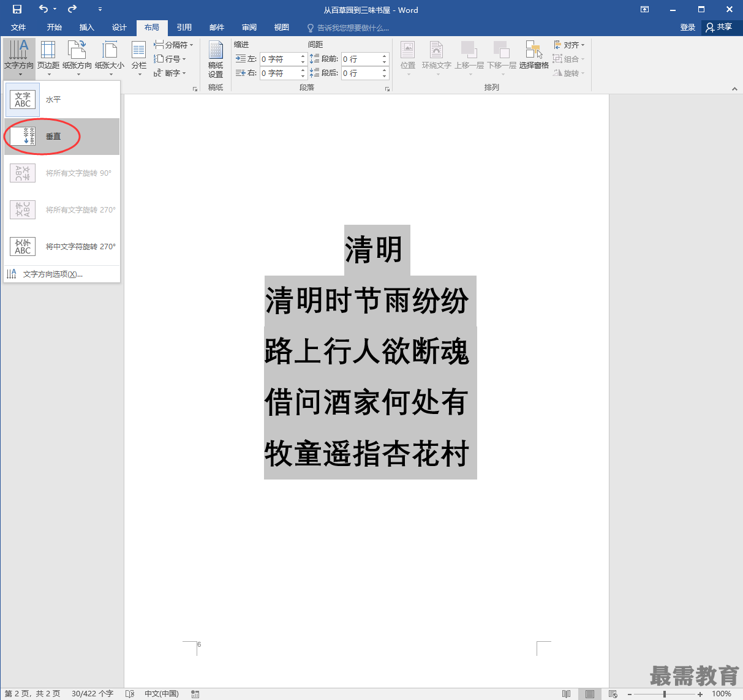This screenshot has width=743, height=700.
Task: Switch to the 设计 tab
Action: [x=119, y=28]
